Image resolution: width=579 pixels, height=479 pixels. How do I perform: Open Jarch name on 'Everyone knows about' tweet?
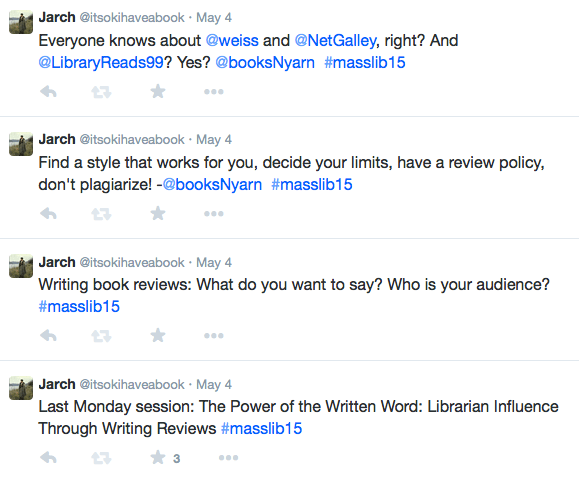point(57,17)
